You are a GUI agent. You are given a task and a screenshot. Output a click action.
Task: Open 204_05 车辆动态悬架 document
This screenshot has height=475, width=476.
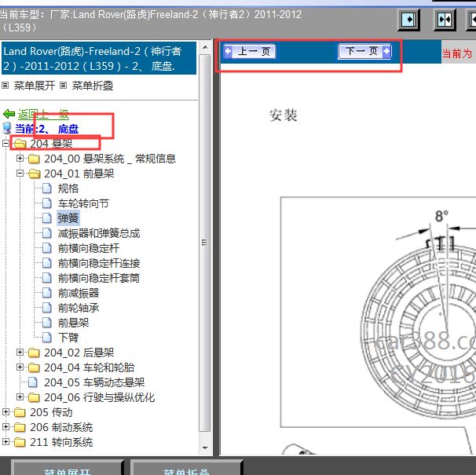94,382
